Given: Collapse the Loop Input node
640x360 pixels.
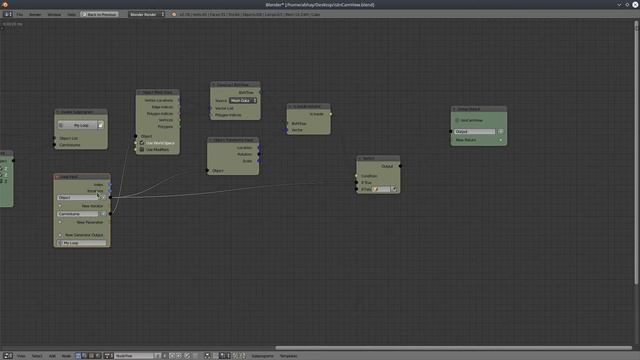Looking at the screenshot, I should 57,177.
